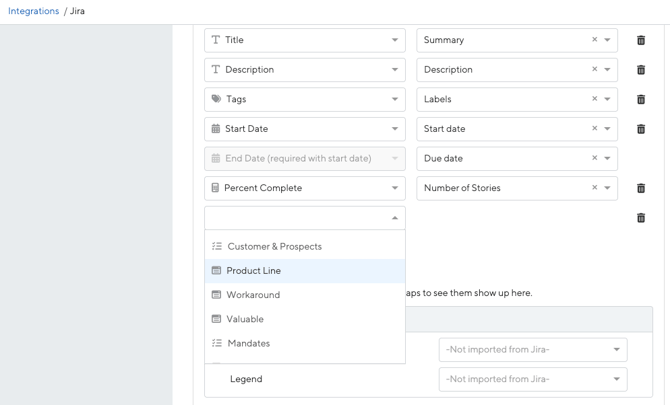Choose Valuable from the dropdown list
This screenshot has width=670, height=405.
point(305,319)
